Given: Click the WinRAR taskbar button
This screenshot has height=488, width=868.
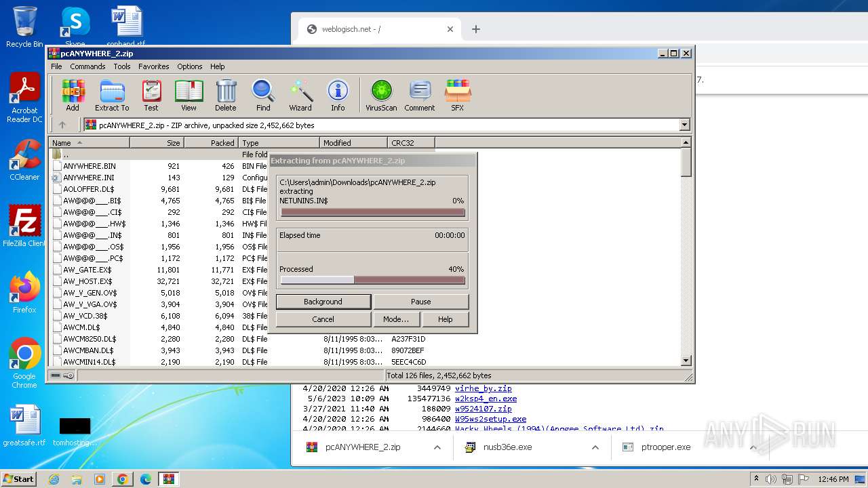Looking at the screenshot, I should point(168,479).
